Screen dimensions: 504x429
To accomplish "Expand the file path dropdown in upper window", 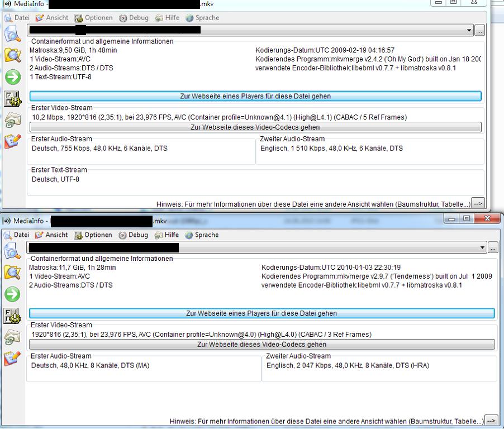I will (x=469, y=30).
